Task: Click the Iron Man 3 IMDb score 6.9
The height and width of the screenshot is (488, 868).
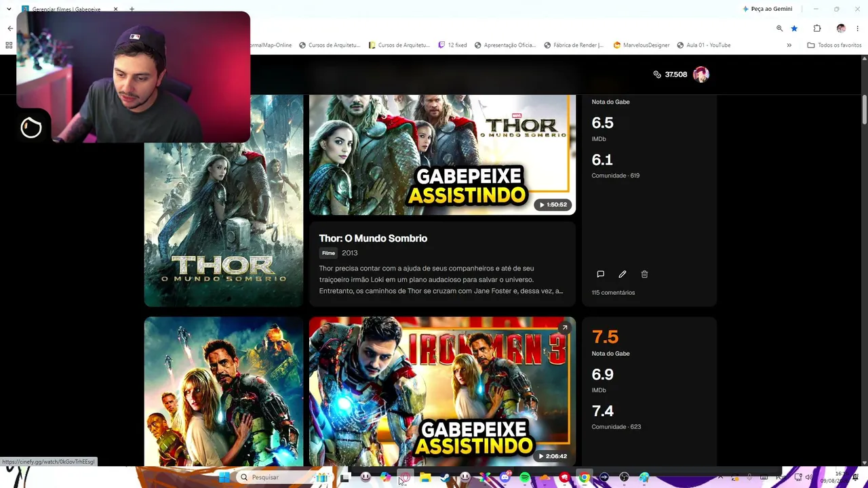Action: coord(602,374)
